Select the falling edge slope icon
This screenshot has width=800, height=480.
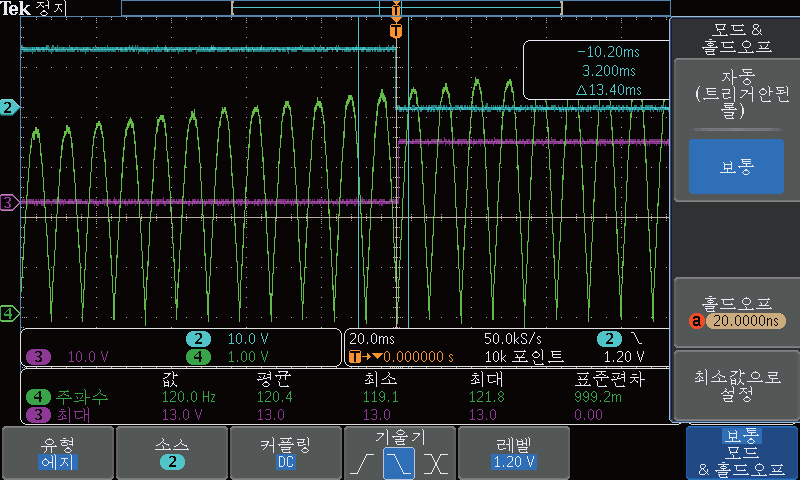coord(399,463)
